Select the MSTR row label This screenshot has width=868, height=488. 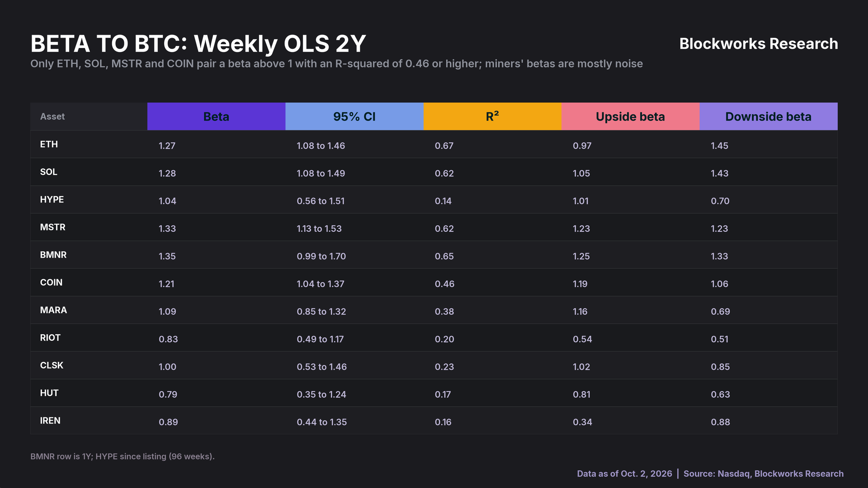click(x=53, y=227)
